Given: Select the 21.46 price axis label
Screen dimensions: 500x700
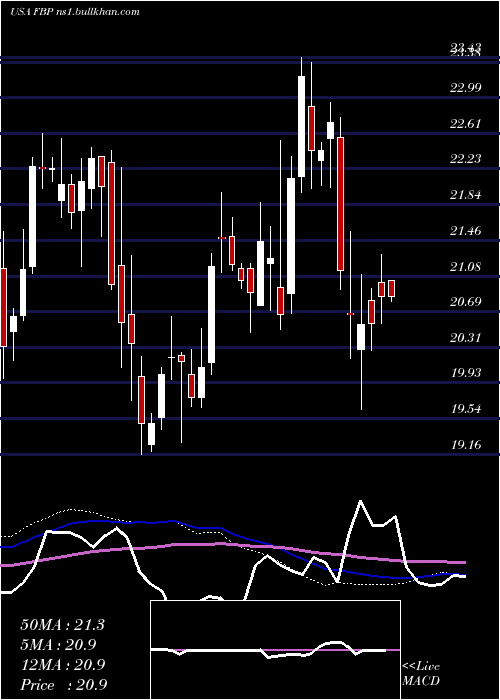Looking at the screenshot, I should tap(466, 231).
